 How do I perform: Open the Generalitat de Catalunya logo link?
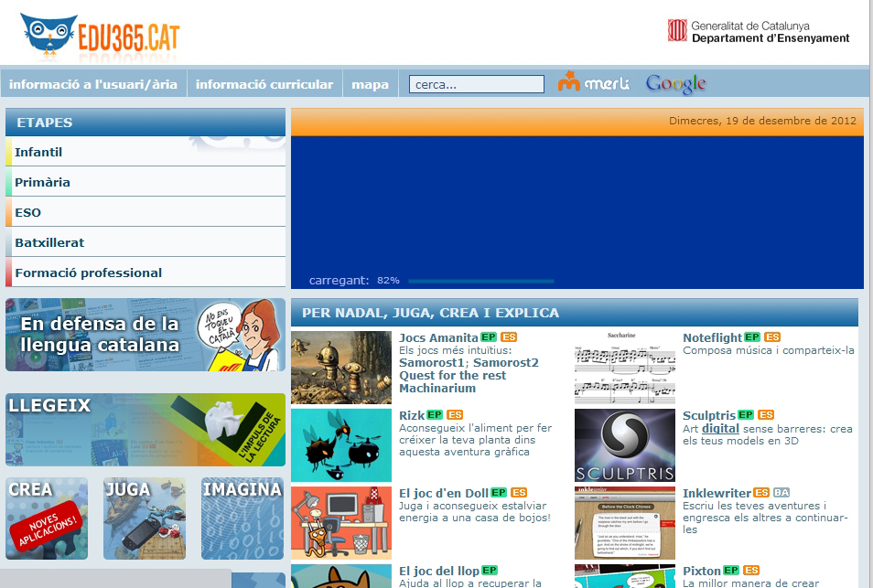pyautogui.click(x=759, y=31)
